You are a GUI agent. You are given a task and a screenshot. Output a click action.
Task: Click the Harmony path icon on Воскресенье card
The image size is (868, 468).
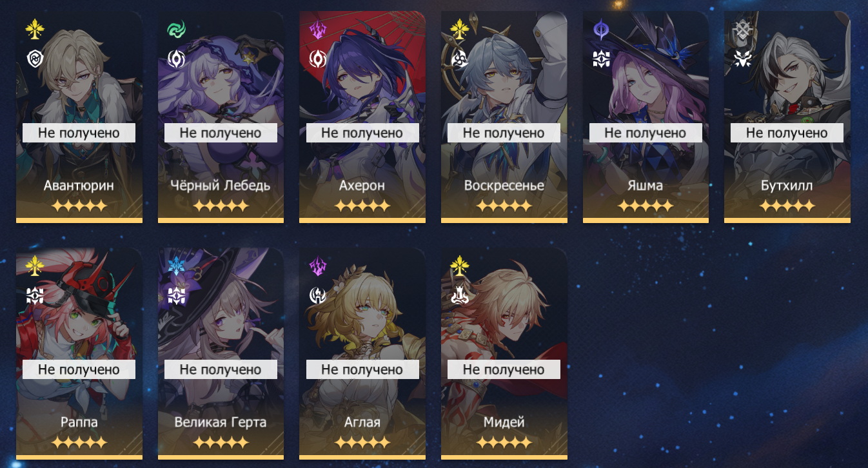click(459, 59)
